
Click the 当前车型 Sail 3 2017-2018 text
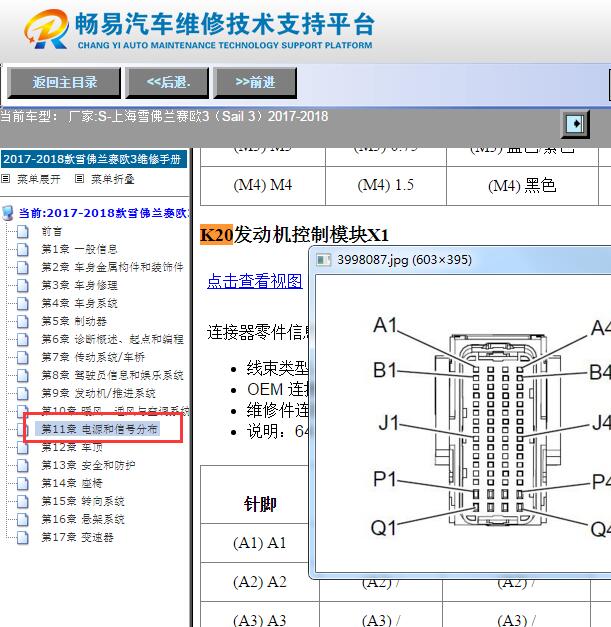point(164,116)
